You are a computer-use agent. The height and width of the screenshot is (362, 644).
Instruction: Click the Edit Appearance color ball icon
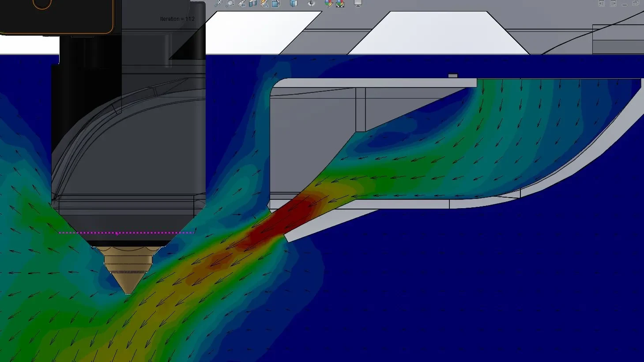[x=329, y=3]
